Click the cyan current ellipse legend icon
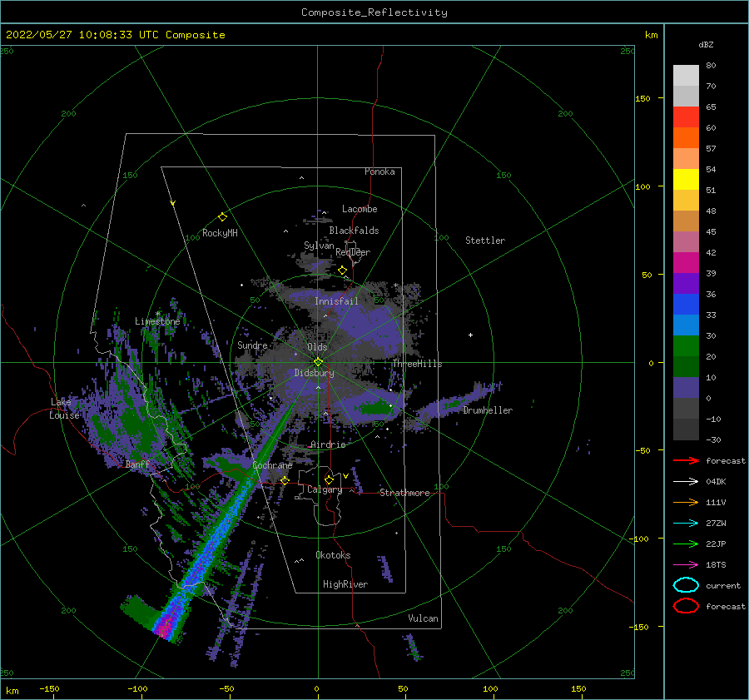The width and height of the screenshot is (749, 700). click(686, 585)
